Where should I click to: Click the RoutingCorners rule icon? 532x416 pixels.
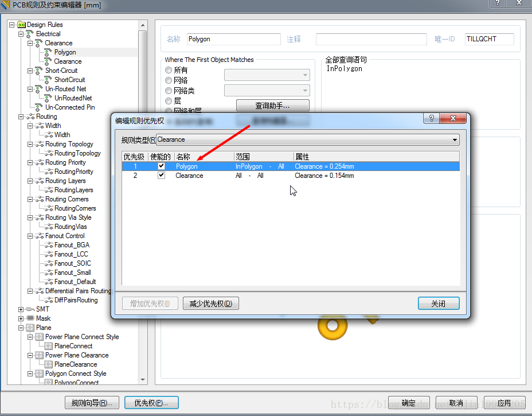coord(49,208)
